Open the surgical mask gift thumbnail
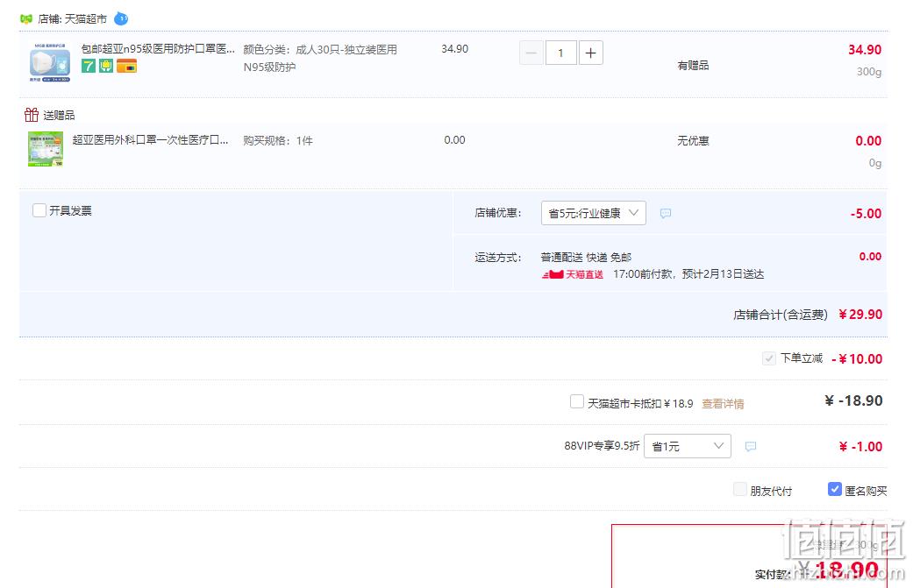This screenshot has height=588, width=913. coord(46,149)
